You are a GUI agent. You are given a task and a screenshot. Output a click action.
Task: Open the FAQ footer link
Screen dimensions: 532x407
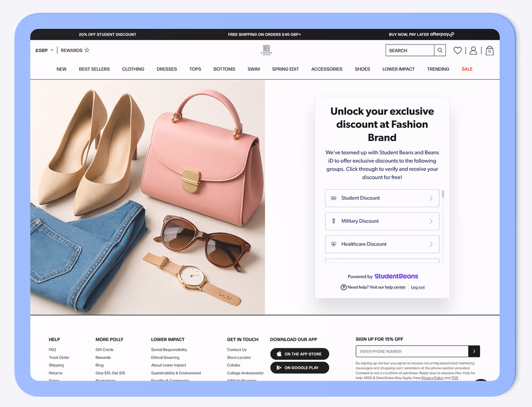point(52,350)
